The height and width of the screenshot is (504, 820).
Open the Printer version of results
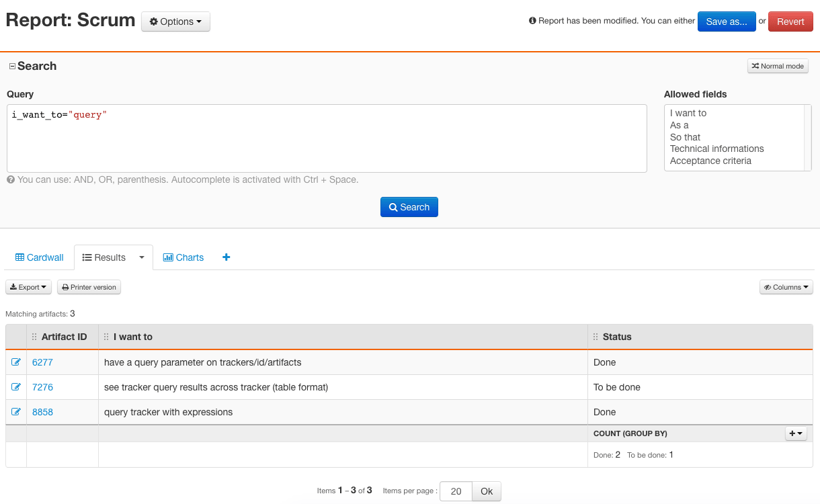(88, 287)
